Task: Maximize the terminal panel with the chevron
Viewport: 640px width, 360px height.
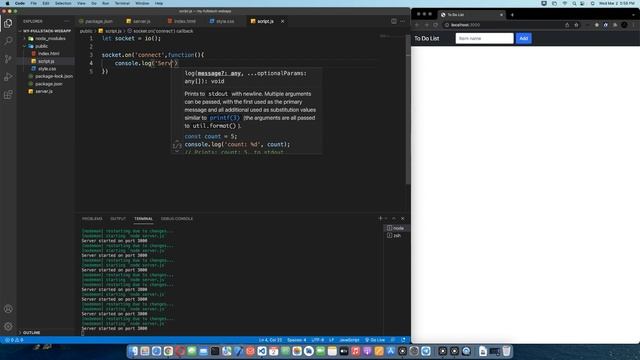Action: tap(394, 218)
